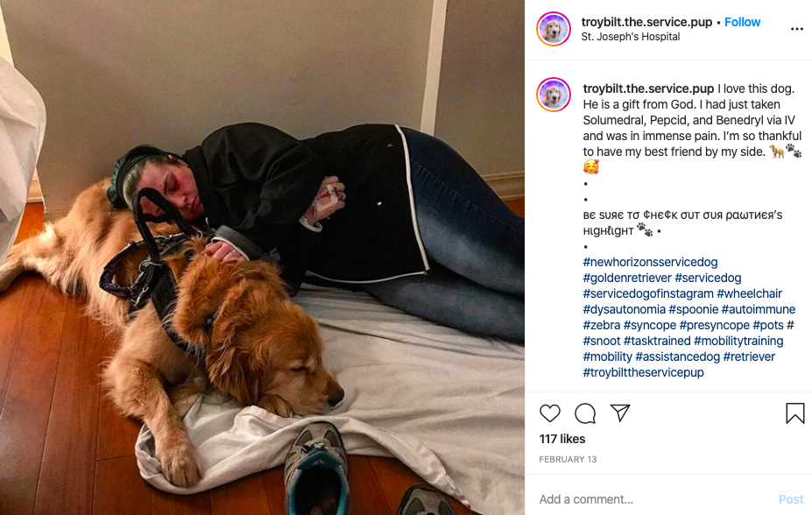Open the #dysautonomia hashtag
The width and height of the screenshot is (812, 515).
point(624,309)
